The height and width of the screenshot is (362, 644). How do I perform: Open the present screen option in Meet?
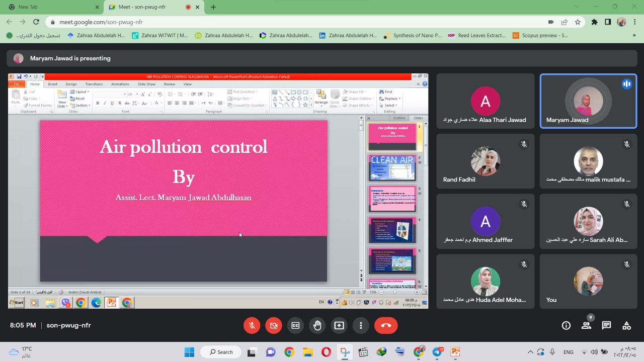click(339, 325)
